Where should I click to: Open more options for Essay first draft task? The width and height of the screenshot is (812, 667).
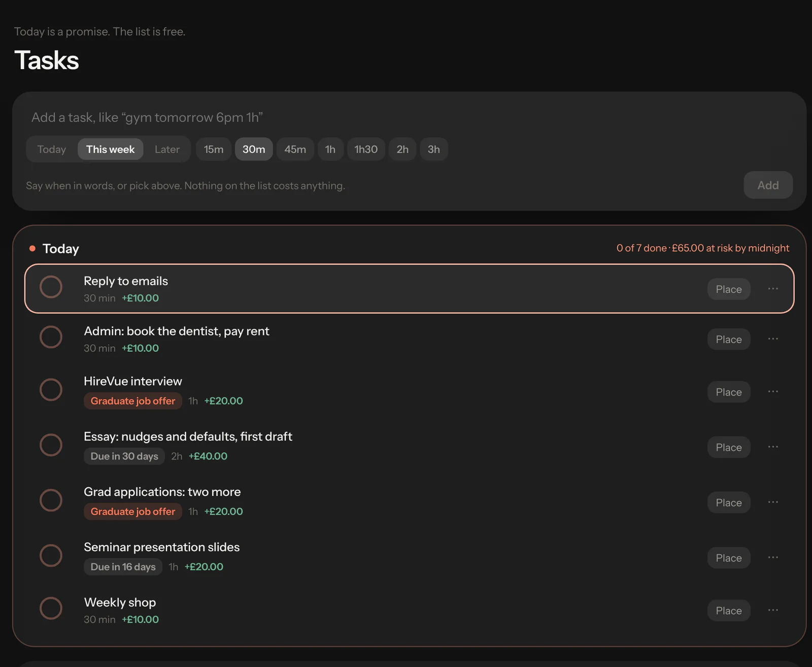click(x=773, y=447)
